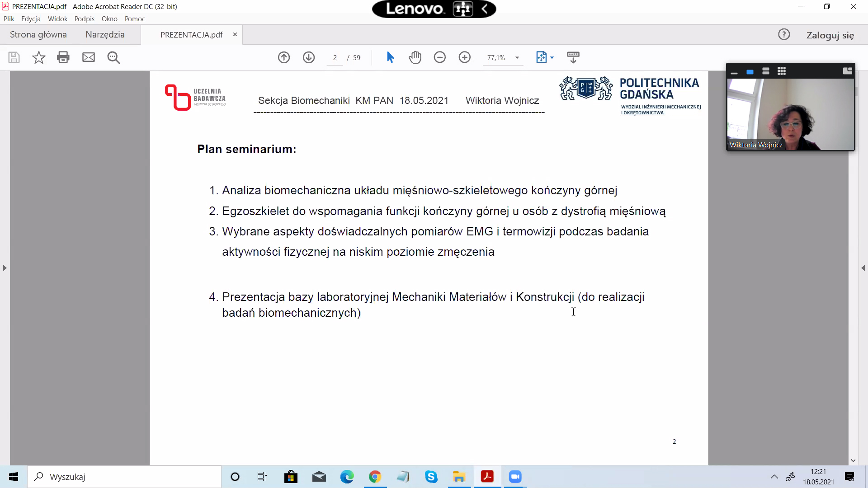The width and height of the screenshot is (868, 488).
Task: Open Skype from taskbar
Action: (x=431, y=477)
